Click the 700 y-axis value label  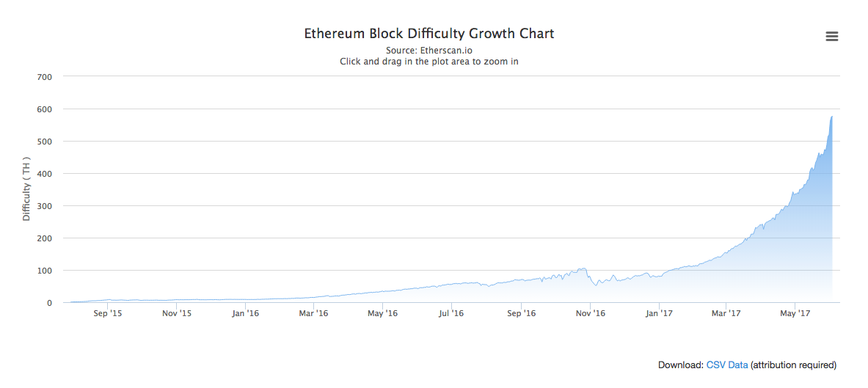point(44,76)
